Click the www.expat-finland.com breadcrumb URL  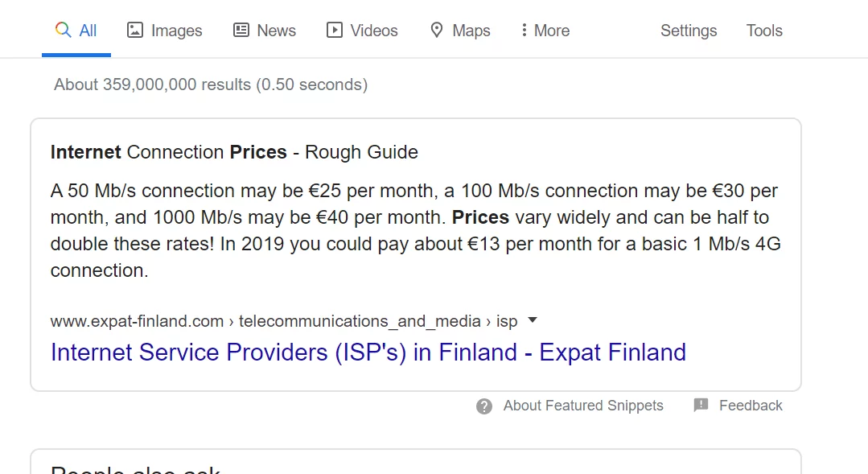[137, 321]
